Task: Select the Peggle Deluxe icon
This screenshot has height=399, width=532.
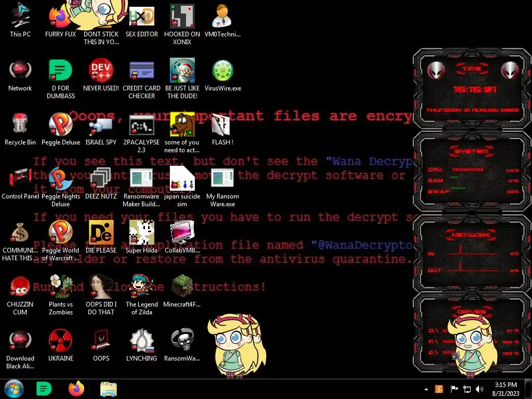Action: (x=61, y=129)
